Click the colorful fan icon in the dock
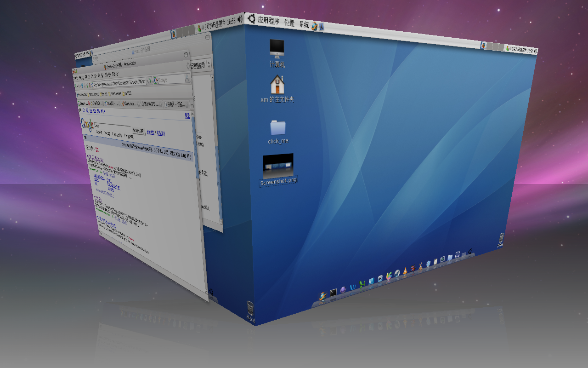 click(389, 276)
